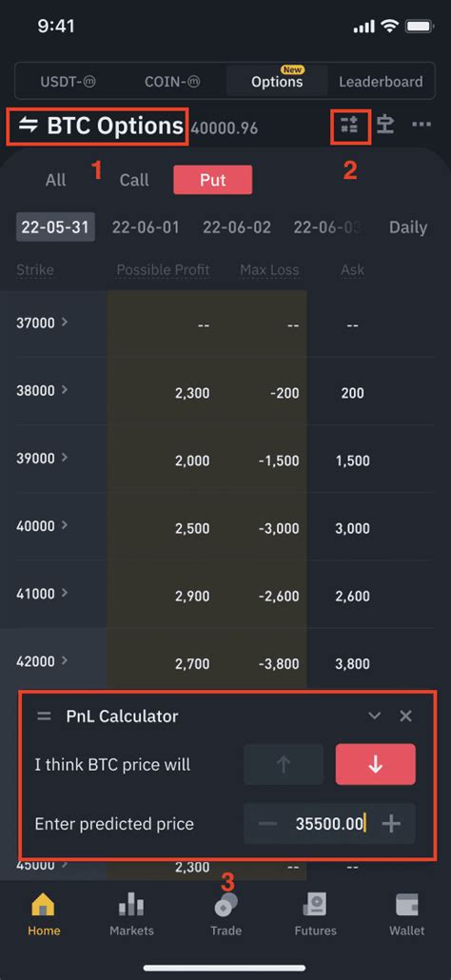Open the three-dot more menu
This screenshot has width=451, height=980.
(421, 125)
